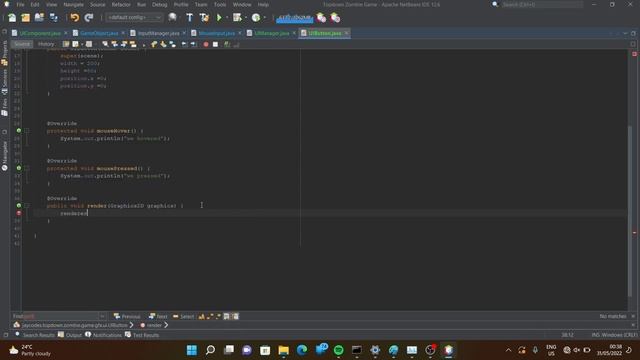Collapse the mouseHover method fold marker
This screenshot has height=360, width=640.
pyautogui.click(x=27, y=131)
